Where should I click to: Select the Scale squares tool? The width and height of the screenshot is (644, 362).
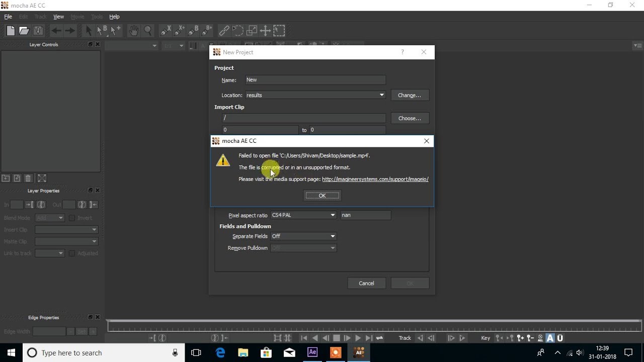click(x=252, y=31)
